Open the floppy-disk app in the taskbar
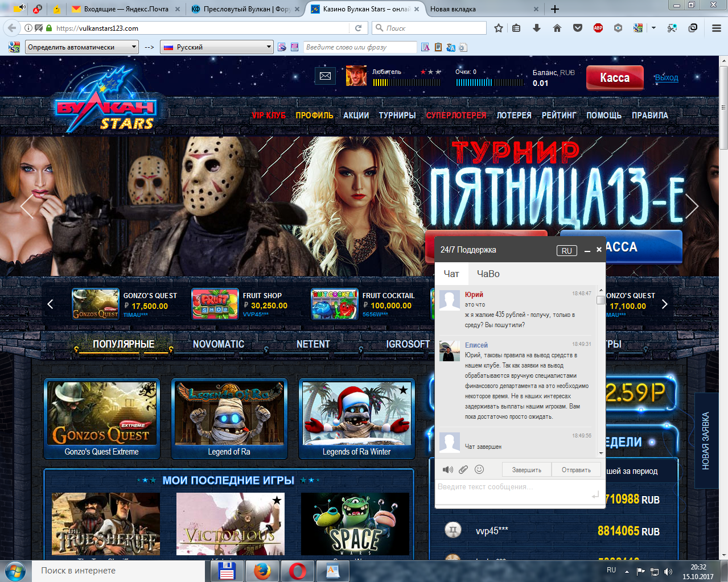The width and height of the screenshot is (728, 582). (x=227, y=571)
